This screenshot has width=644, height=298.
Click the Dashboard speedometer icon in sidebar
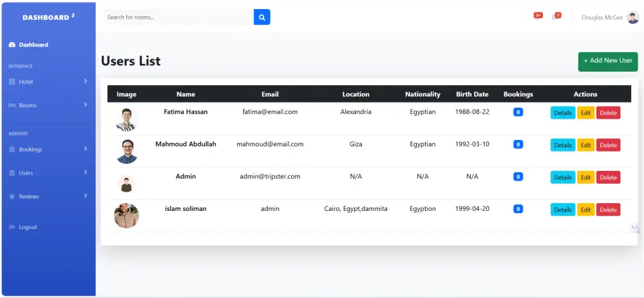tap(12, 45)
